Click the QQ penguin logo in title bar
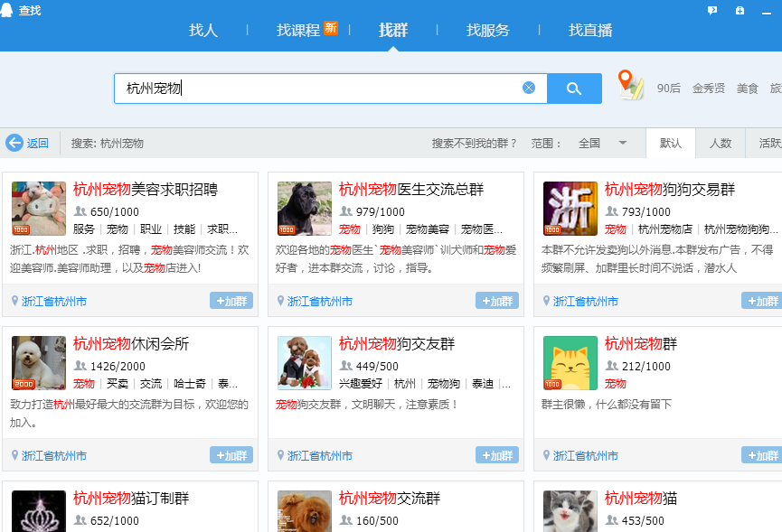The image size is (782, 532). coord(8,10)
